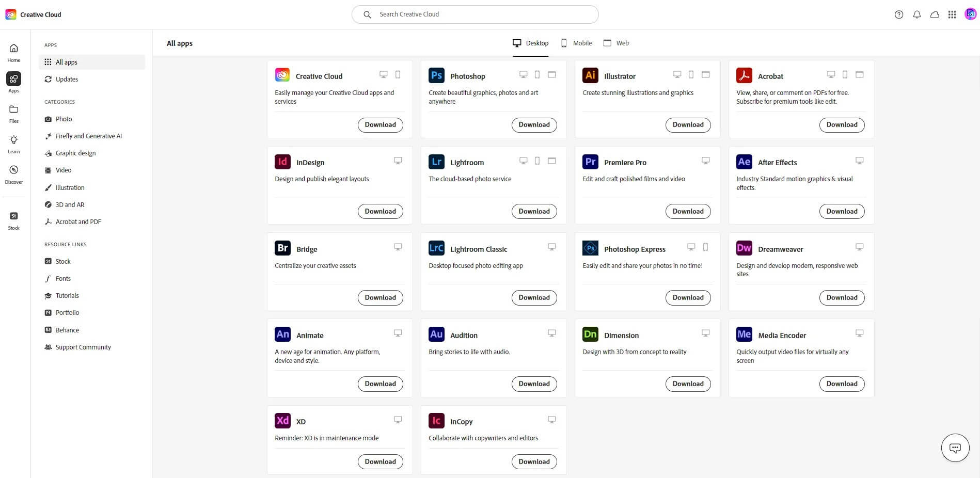Check cloud sync status icon
The width and height of the screenshot is (980, 478).
935,14
